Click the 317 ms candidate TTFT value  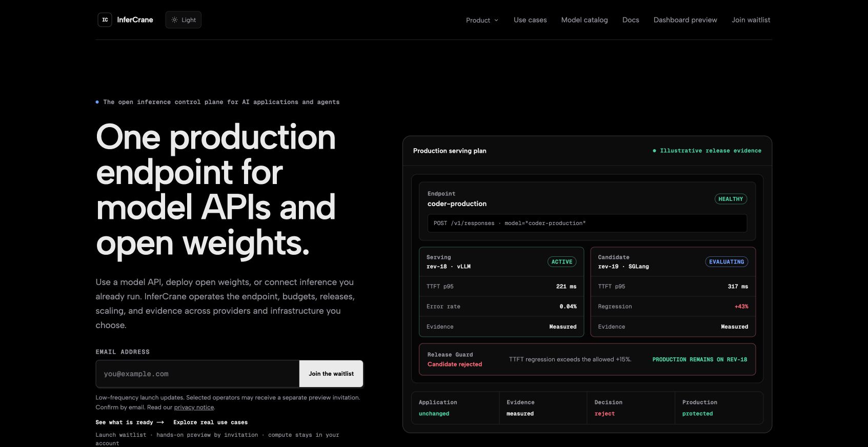[x=738, y=287]
